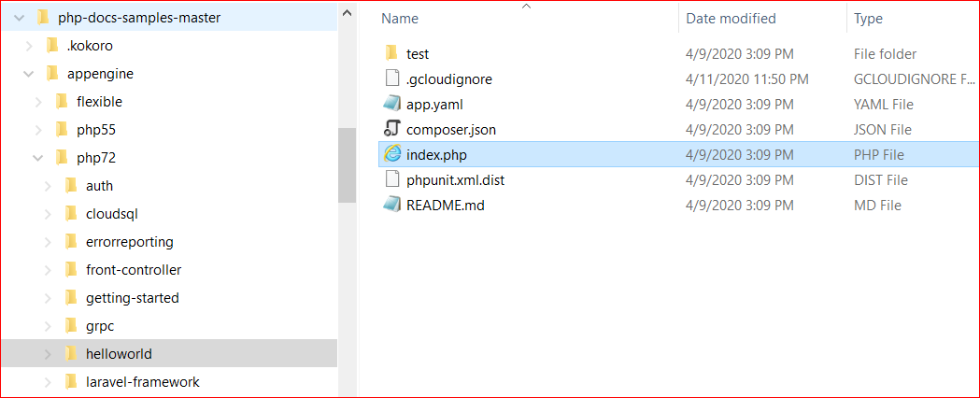The image size is (980, 398).
Task: Click the test folder icon
Action: [x=392, y=53]
